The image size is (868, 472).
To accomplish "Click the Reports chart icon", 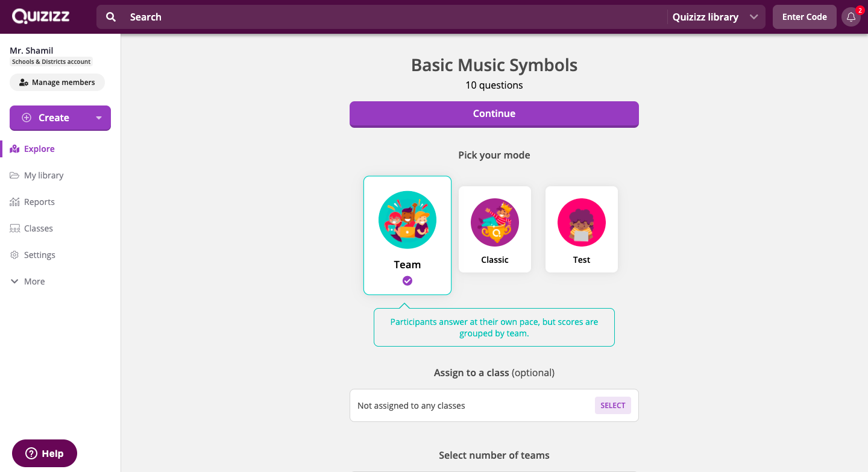I will (x=14, y=202).
